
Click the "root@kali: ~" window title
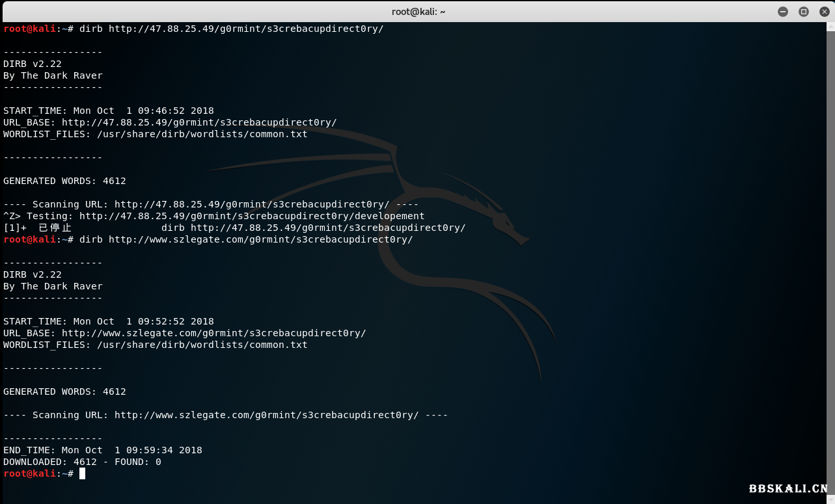click(418, 12)
